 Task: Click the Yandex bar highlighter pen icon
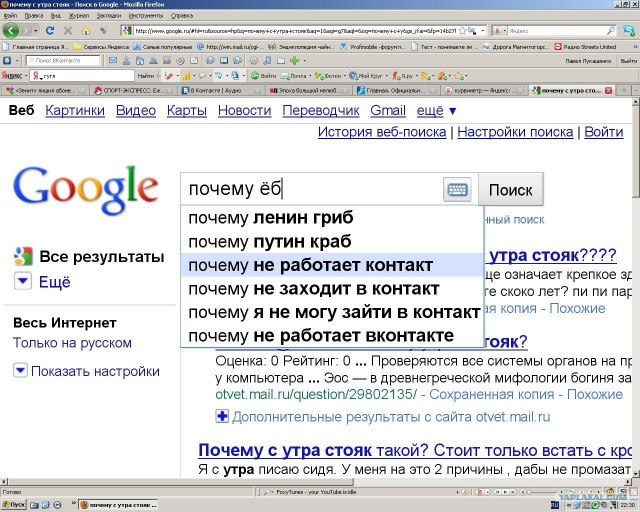169,76
